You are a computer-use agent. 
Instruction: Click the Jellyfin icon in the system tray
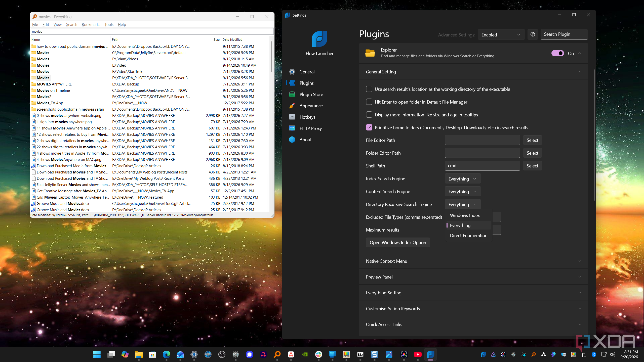(x=493, y=354)
